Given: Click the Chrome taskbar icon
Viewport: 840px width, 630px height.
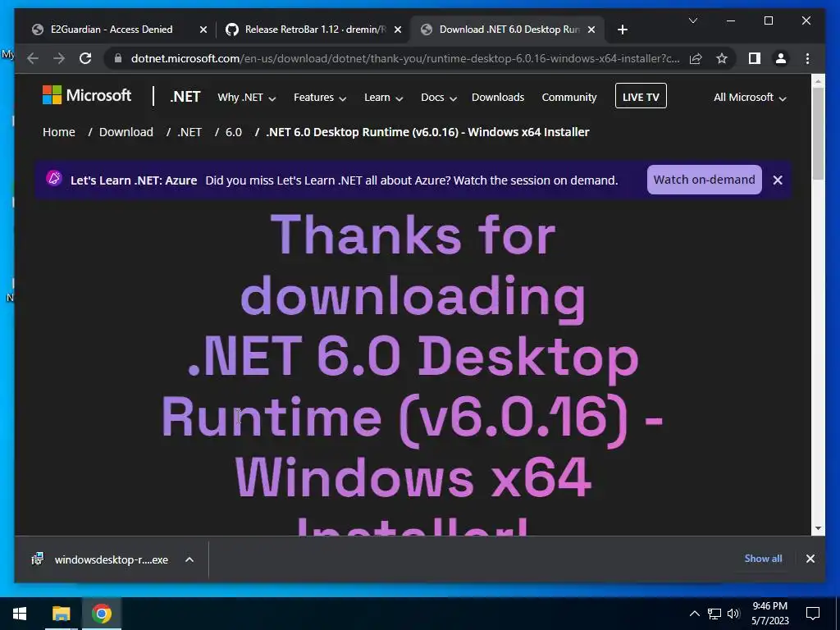Looking at the screenshot, I should 101,614.
